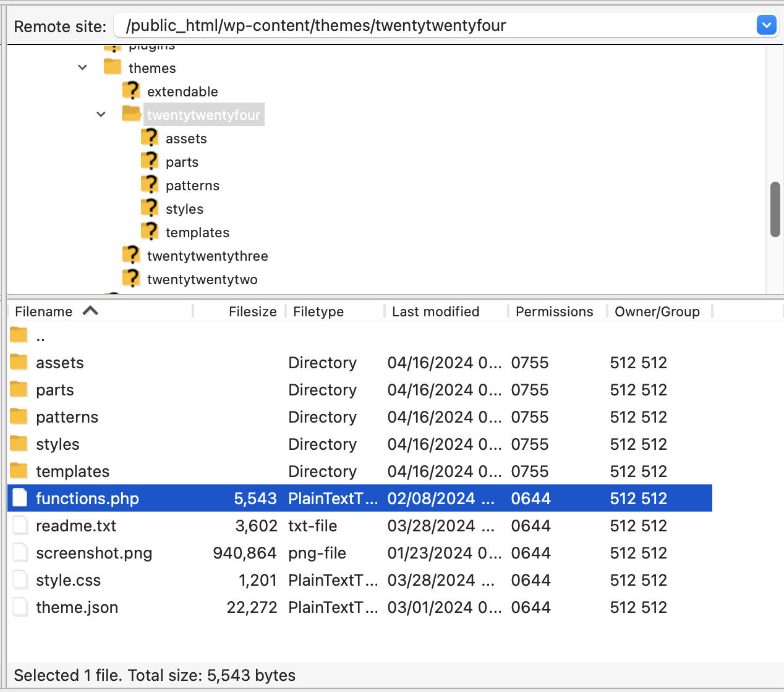Select twentytwentythree in the tree

[x=207, y=256]
